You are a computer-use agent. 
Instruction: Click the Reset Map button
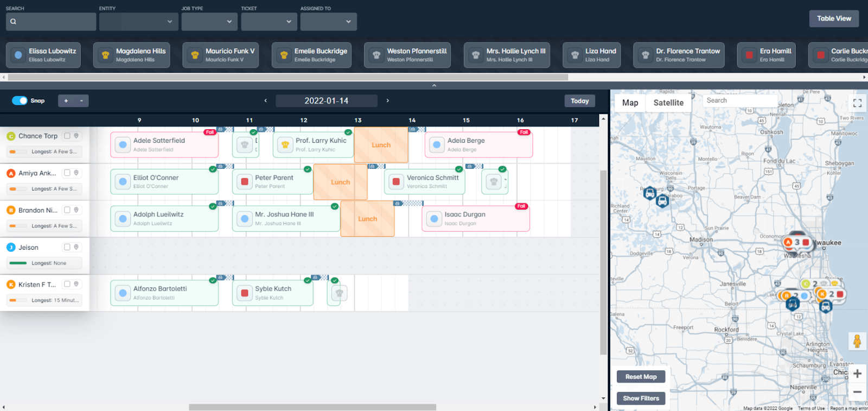641,377
